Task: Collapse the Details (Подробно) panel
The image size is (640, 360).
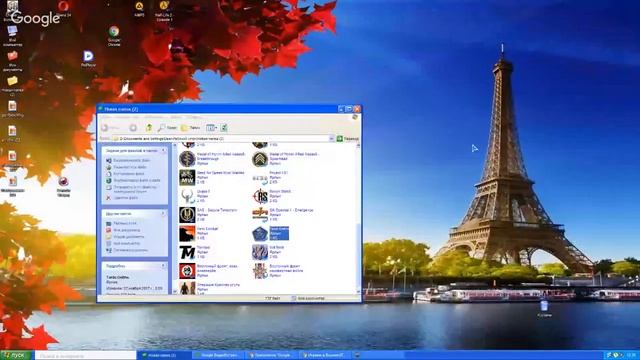Action: point(164,266)
